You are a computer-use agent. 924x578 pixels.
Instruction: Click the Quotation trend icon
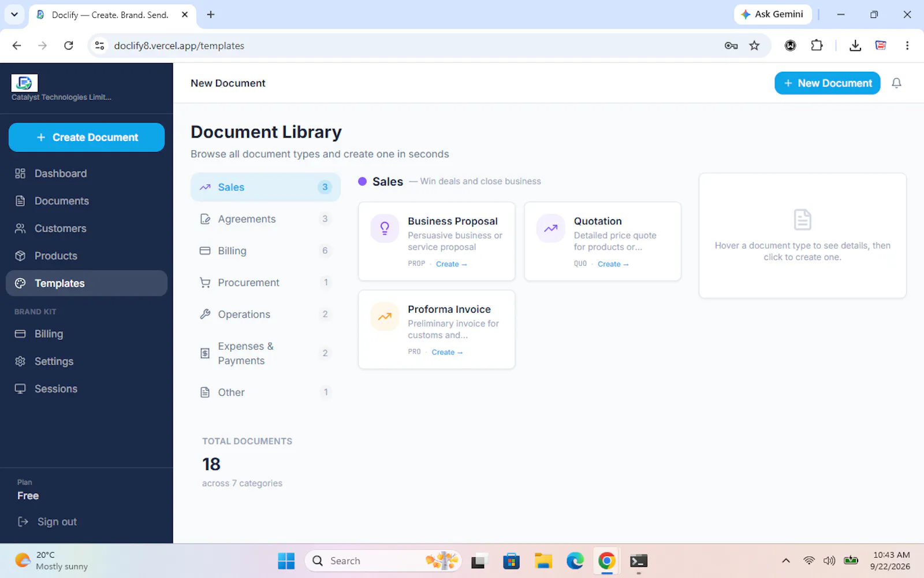[550, 228]
